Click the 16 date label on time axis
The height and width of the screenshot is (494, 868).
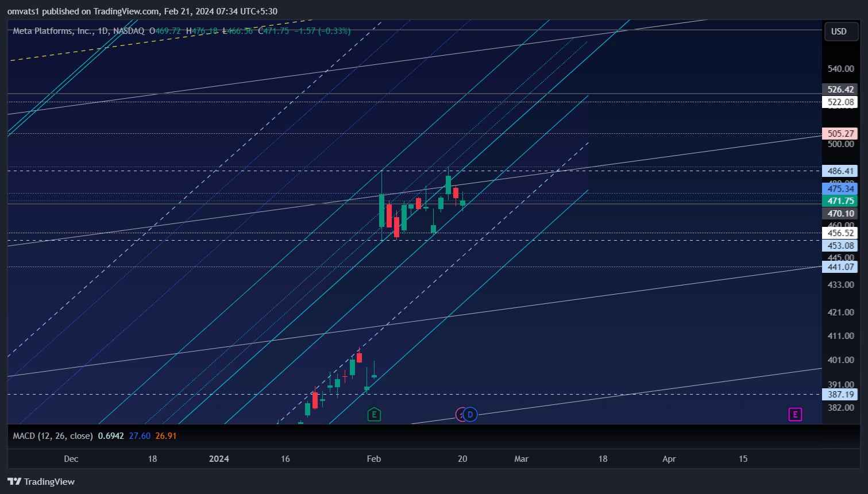[x=286, y=459]
